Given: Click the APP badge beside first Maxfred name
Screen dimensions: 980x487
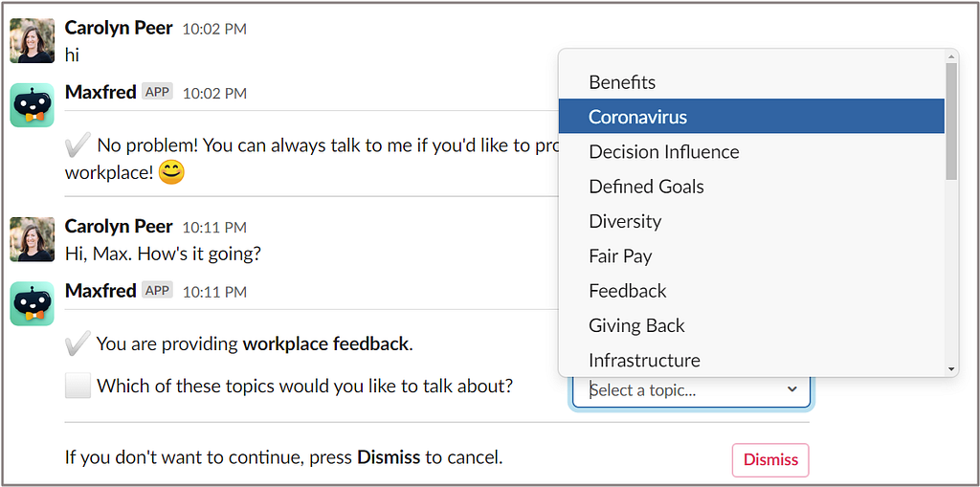Looking at the screenshot, I should (x=158, y=92).
